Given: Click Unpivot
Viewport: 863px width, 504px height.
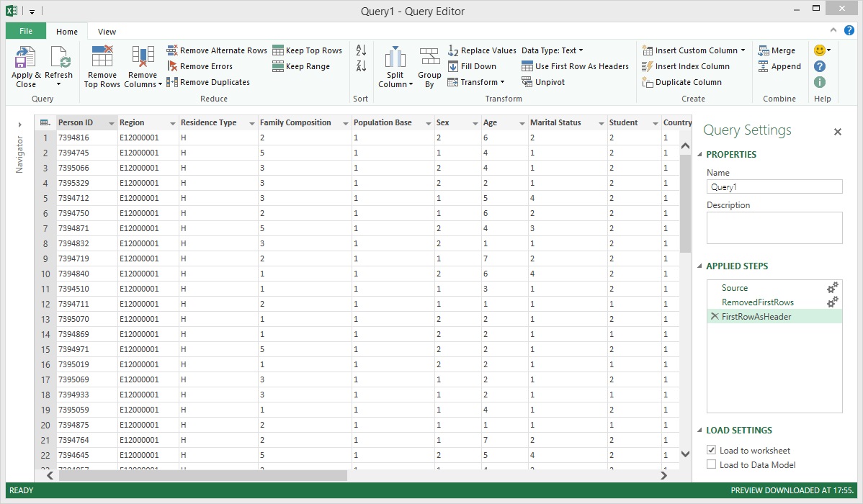Looking at the screenshot, I should click(543, 83).
